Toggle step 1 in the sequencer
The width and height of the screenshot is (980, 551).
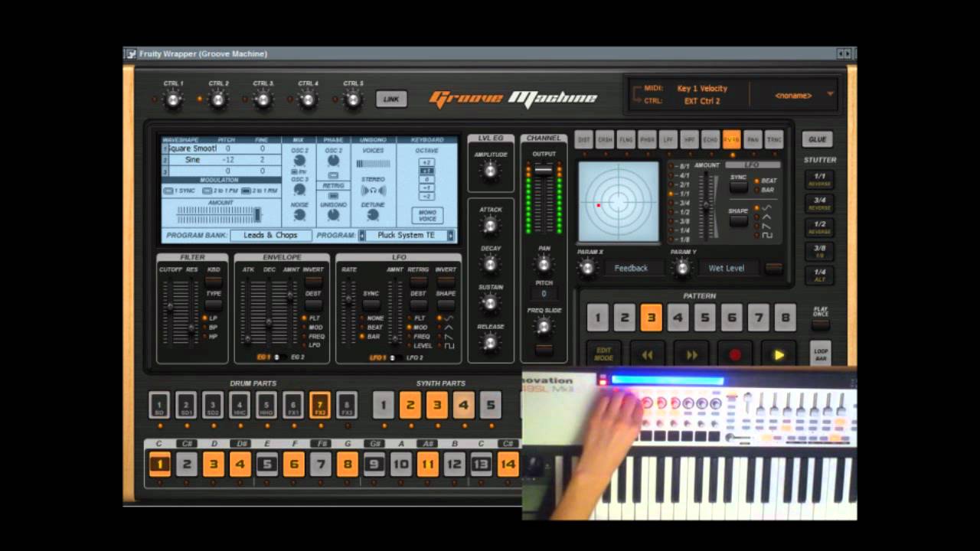159,464
